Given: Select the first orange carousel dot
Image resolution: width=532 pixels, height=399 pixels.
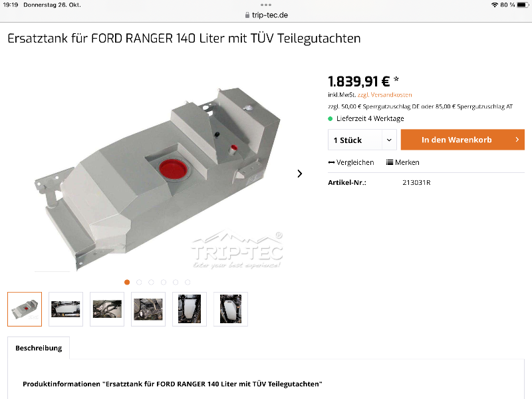Looking at the screenshot, I should [x=127, y=282].
